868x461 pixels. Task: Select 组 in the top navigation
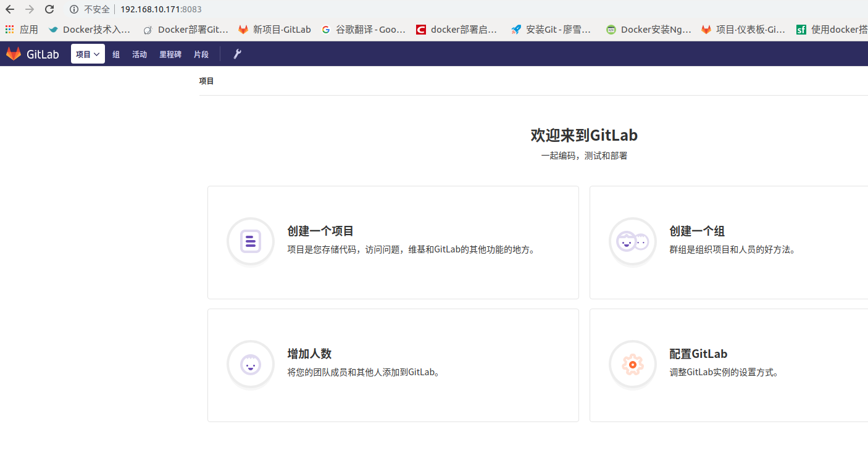coord(116,54)
